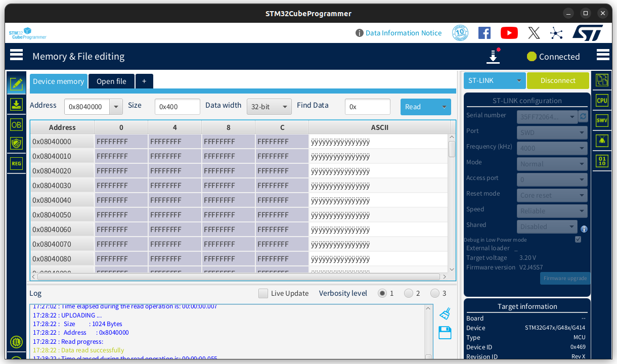Open the bug fault analyzer icon
This screenshot has height=364, width=617.
pos(602,141)
